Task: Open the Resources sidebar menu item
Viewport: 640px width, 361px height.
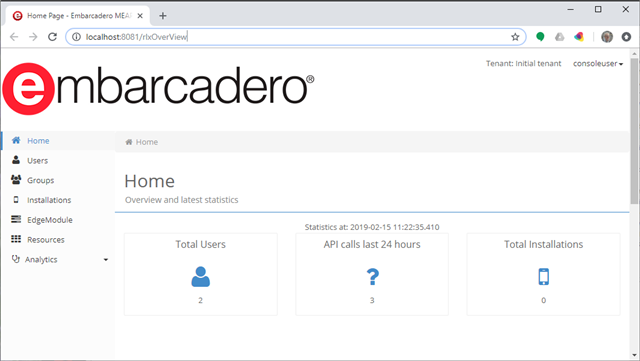Action: point(58,239)
